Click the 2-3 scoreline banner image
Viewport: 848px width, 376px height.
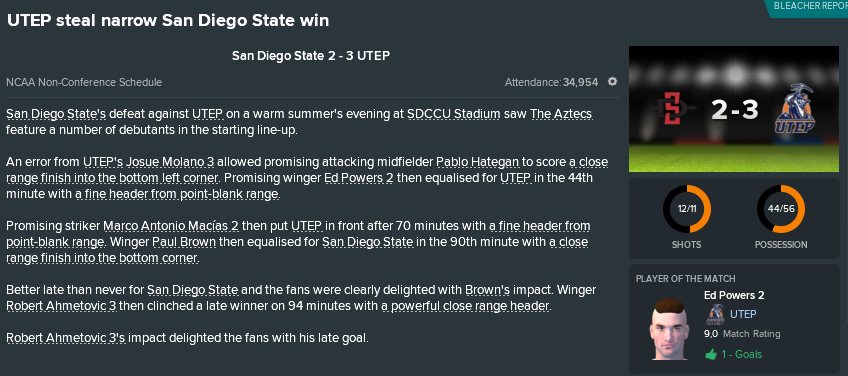(x=734, y=109)
